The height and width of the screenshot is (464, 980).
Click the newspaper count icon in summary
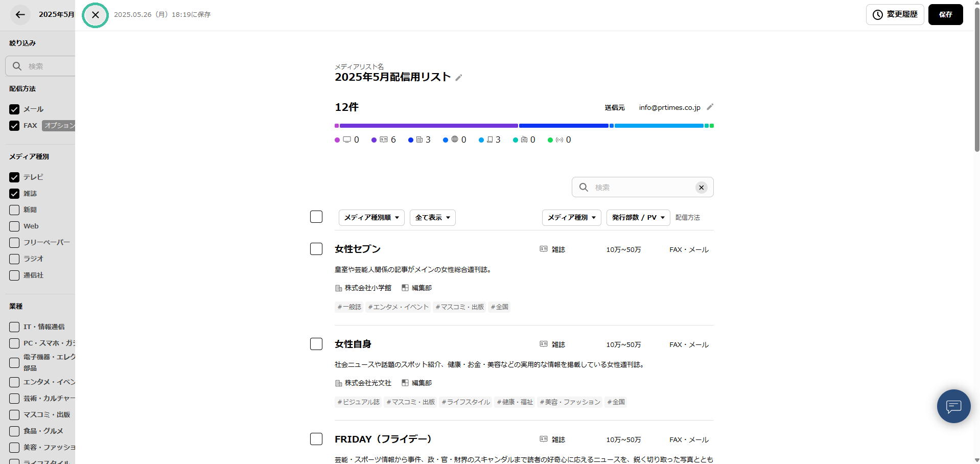(419, 140)
